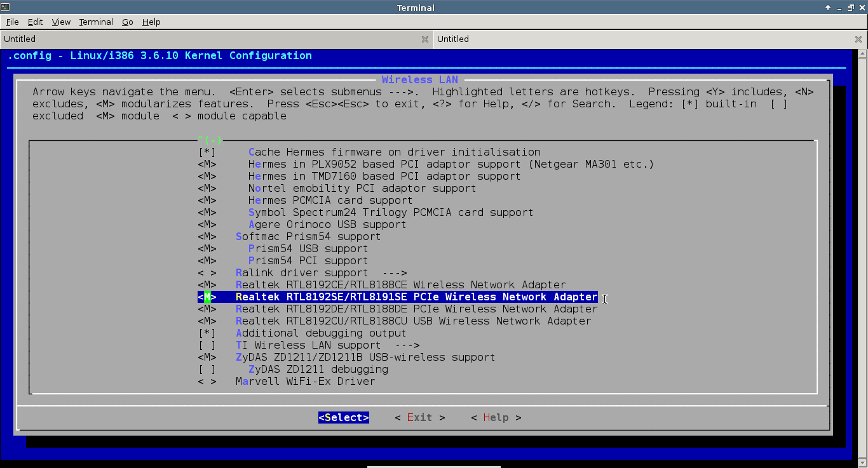Toggle module state for Prism54 USB support
Image resolution: width=868 pixels, height=468 pixels.
click(207, 248)
